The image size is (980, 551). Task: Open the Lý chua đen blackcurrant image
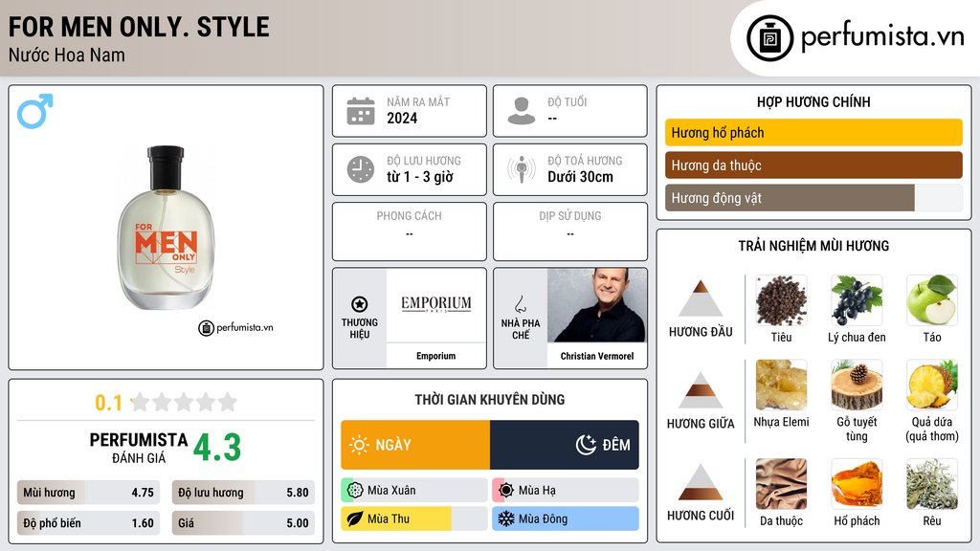[x=857, y=299]
